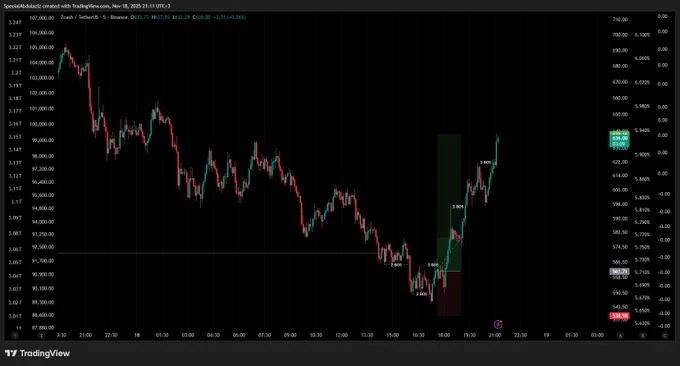This screenshot has height=366, width=680.
Task: Select the Z scale badge below the left price axis
Action: [42, 335]
